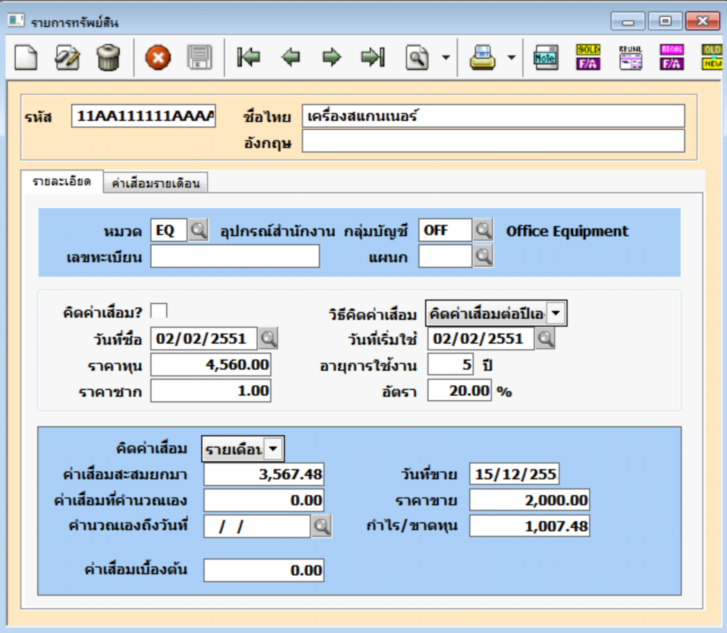Screen dimensions: 727x633
Task: Click lookup button beside วันที่ซื้อ date
Action: [x=269, y=338]
